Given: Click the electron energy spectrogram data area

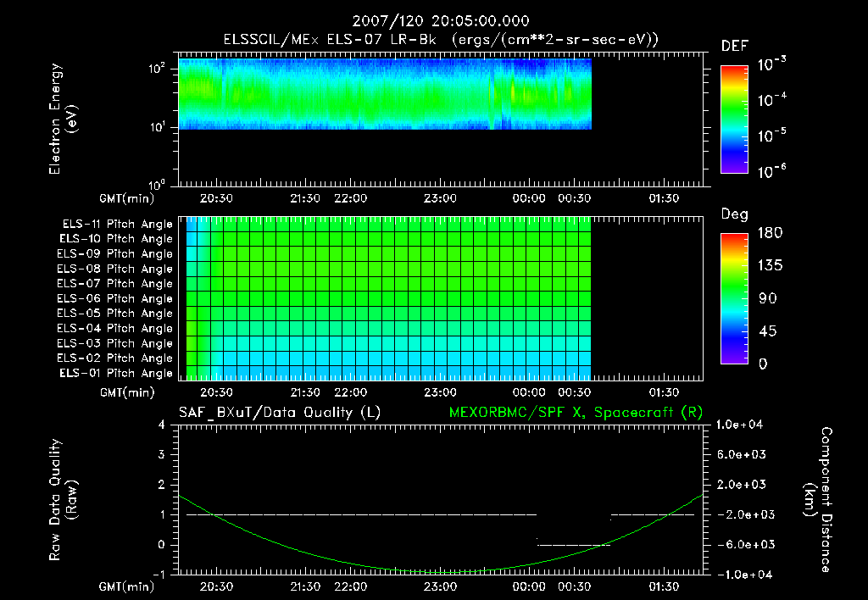Looking at the screenshot, I should [x=385, y=94].
